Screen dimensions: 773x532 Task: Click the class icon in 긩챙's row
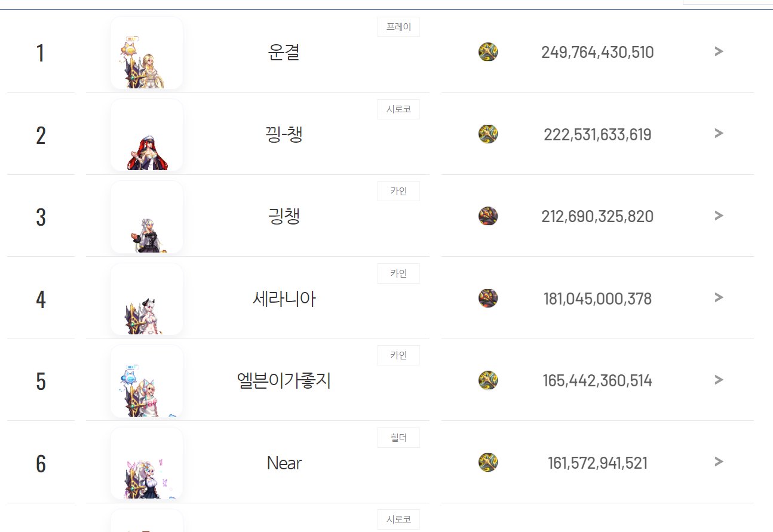(488, 216)
